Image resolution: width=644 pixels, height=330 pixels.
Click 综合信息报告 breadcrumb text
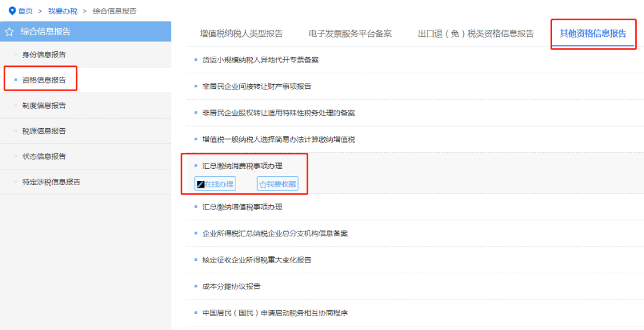114,11
